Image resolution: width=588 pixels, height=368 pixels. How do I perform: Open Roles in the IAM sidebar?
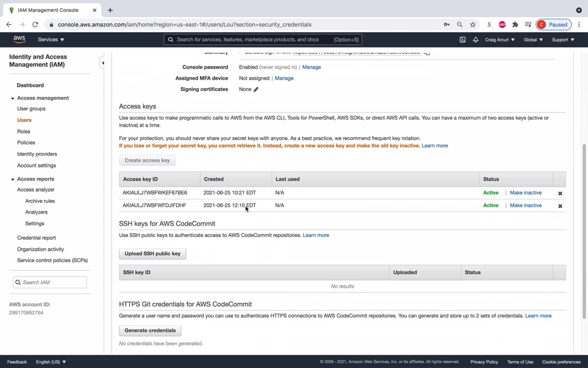click(23, 131)
